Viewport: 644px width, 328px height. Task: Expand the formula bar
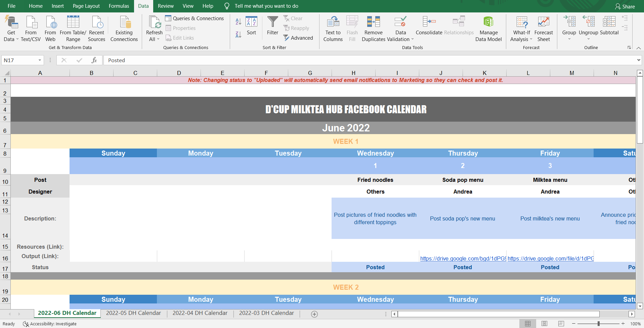click(639, 60)
